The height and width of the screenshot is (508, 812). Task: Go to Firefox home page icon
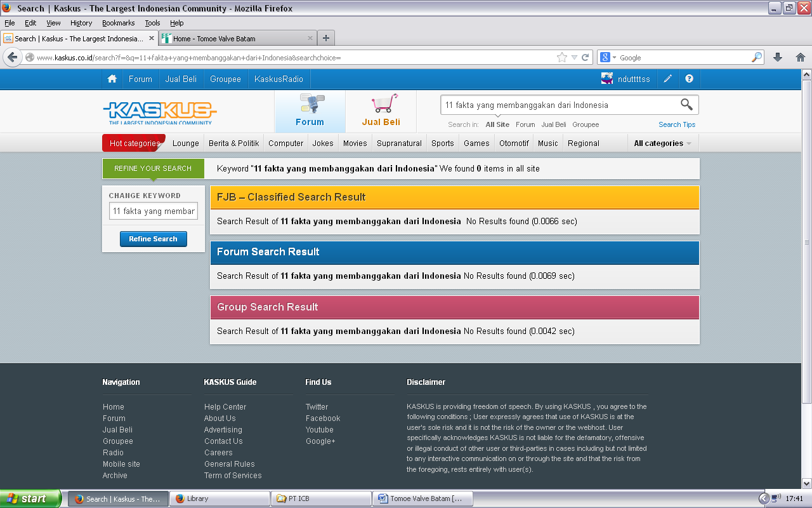point(800,57)
